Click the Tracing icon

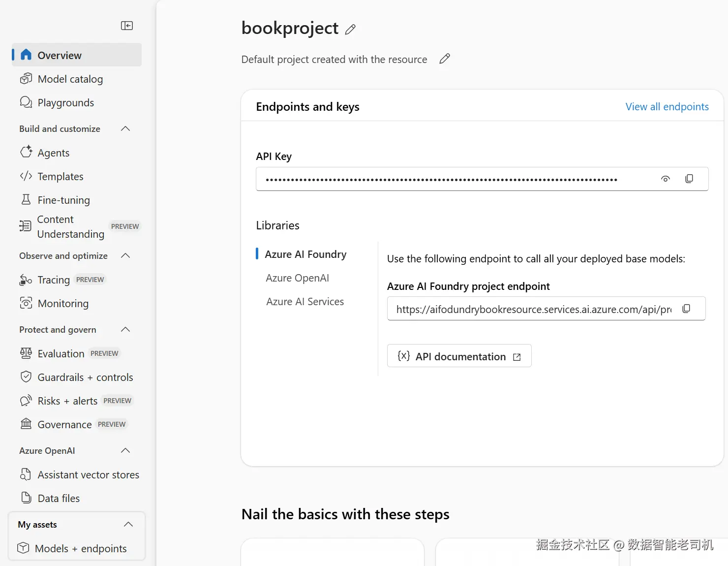[26, 280]
